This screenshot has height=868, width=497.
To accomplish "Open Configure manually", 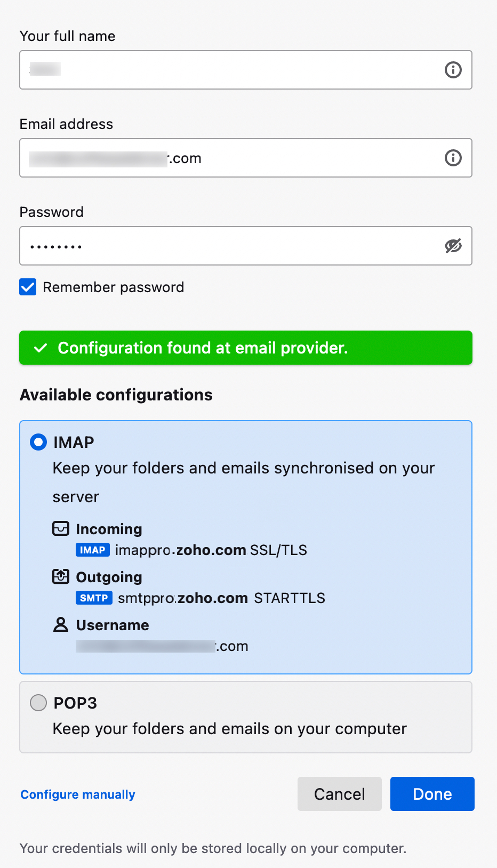I will tap(77, 794).
